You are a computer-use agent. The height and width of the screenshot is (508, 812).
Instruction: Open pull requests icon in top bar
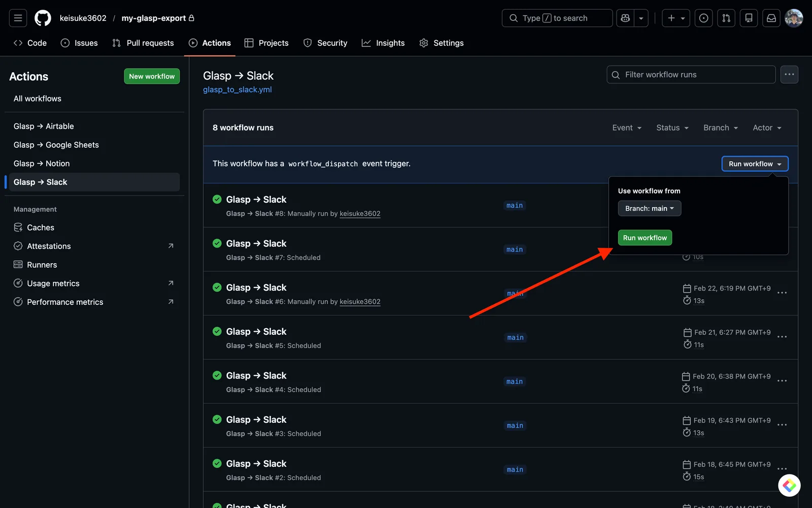(726, 18)
